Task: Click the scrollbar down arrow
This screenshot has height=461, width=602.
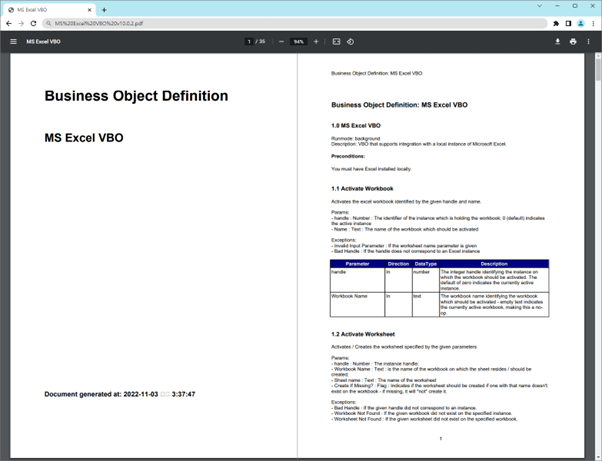Action: click(598, 458)
